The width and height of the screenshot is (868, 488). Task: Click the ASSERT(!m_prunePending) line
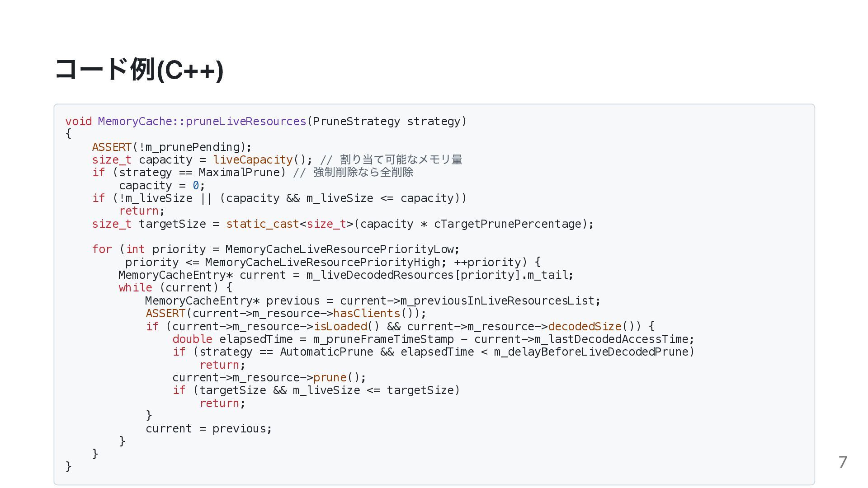(172, 147)
